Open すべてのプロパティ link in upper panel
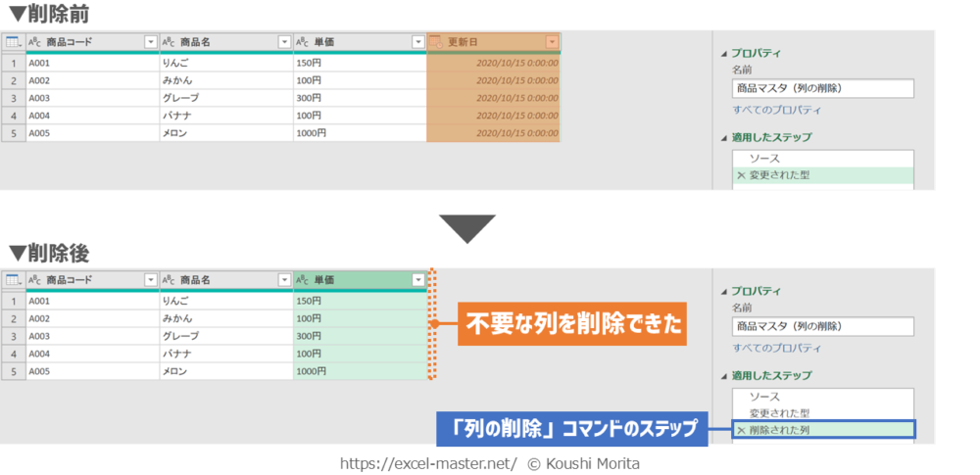This screenshot has width=980, height=475. [x=777, y=111]
